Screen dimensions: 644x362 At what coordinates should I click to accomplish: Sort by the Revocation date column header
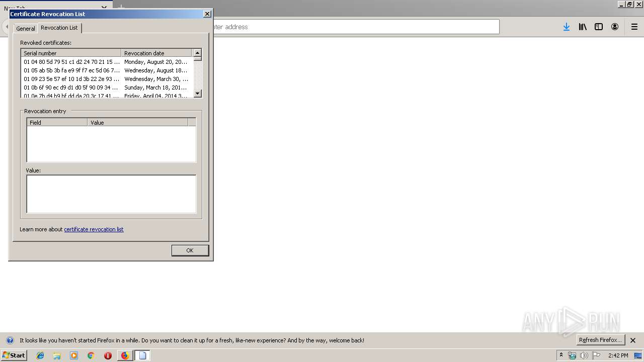coord(156,53)
